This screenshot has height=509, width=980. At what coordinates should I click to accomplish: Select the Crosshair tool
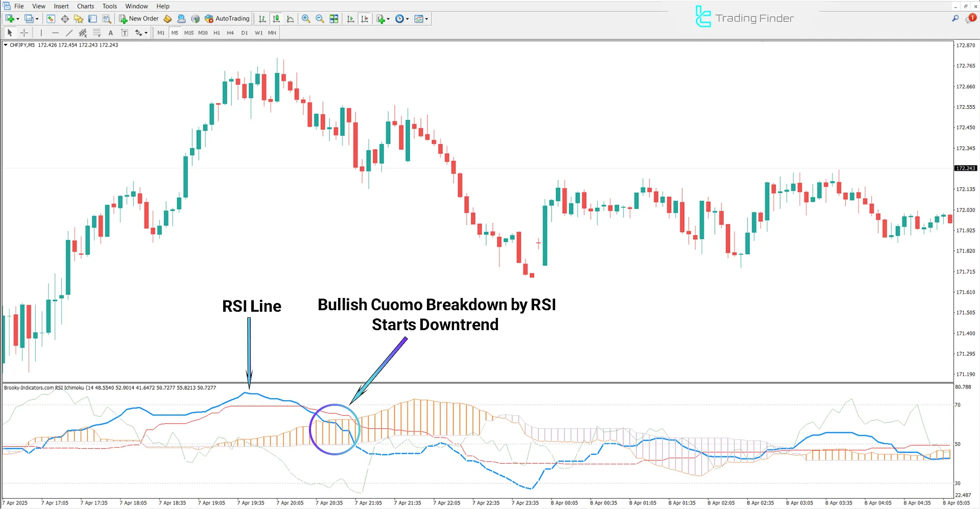[x=24, y=32]
